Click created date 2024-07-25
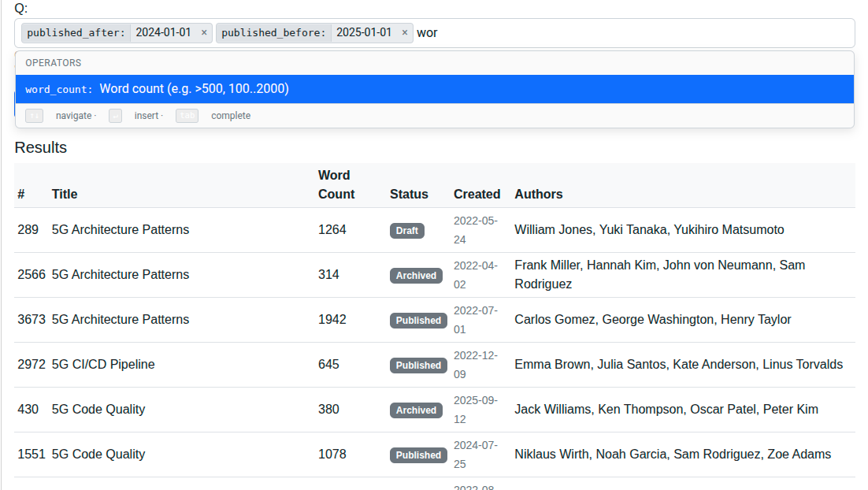This screenshot has height=490, width=868. pyautogui.click(x=476, y=455)
